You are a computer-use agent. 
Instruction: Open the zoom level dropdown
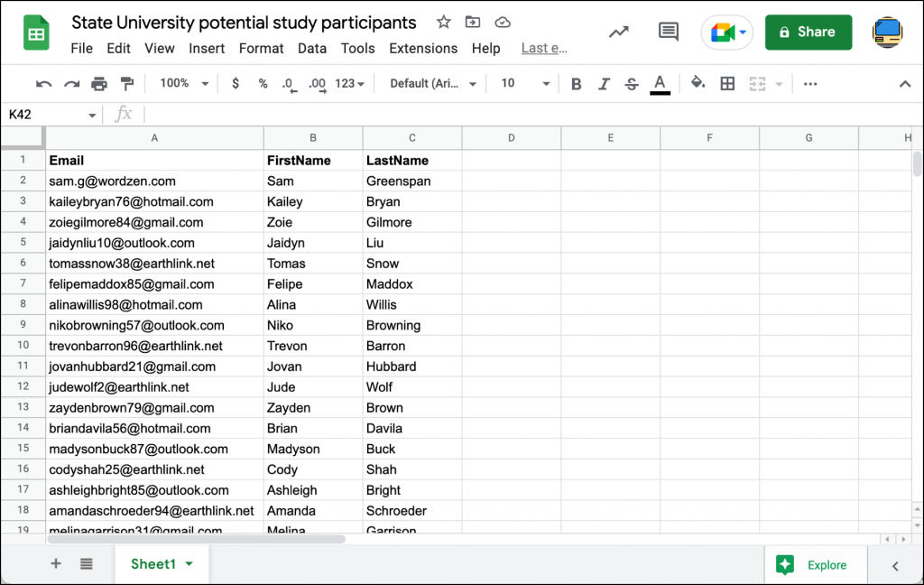[183, 83]
